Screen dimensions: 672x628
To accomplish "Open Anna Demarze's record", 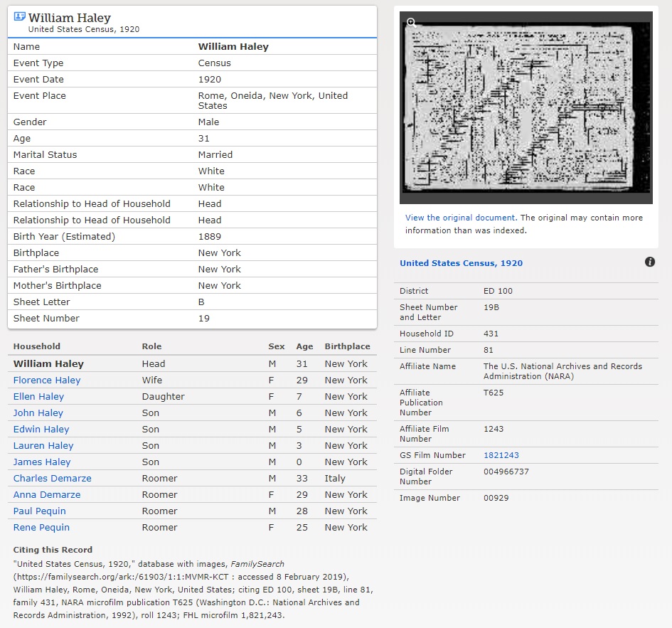I will (x=47, y=495).
